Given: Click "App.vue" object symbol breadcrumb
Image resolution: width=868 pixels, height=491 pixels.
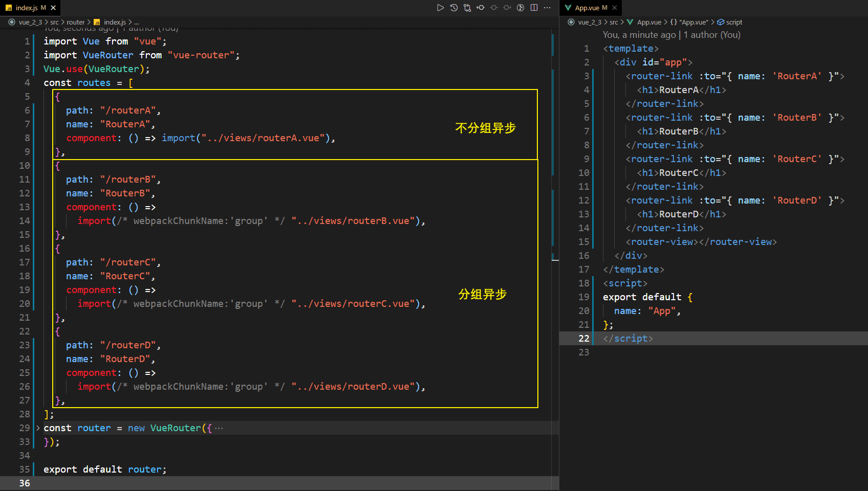Looking at the screenshot, I should [x=693, y=22].
